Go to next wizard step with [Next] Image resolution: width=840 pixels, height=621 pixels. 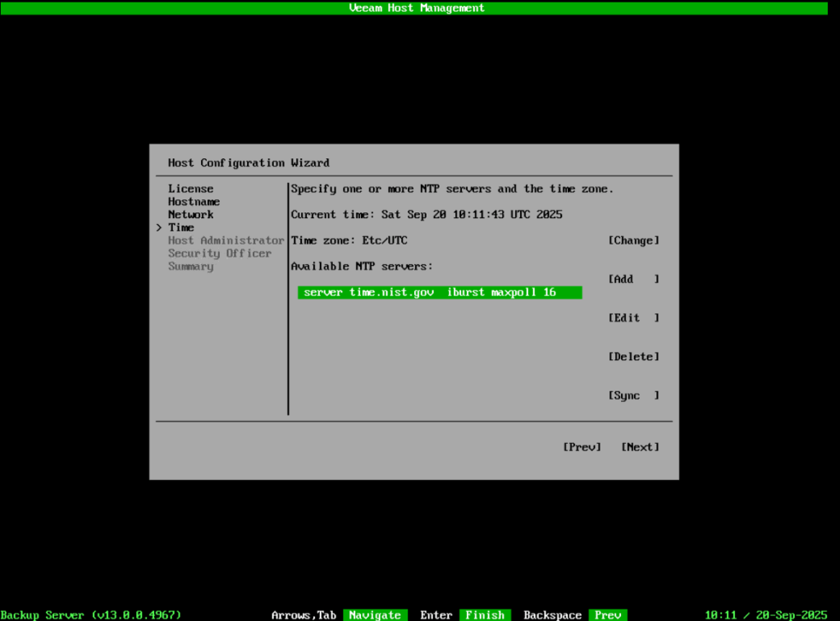640,447
